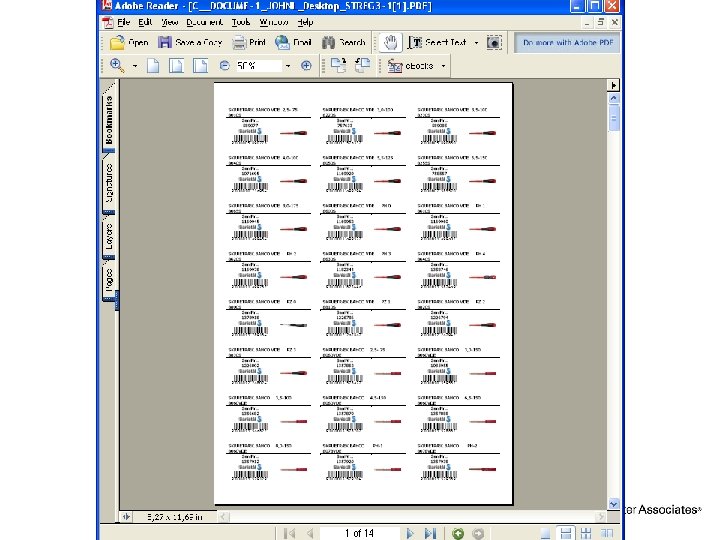Set view to Fit Page icon

pos(176,66)
